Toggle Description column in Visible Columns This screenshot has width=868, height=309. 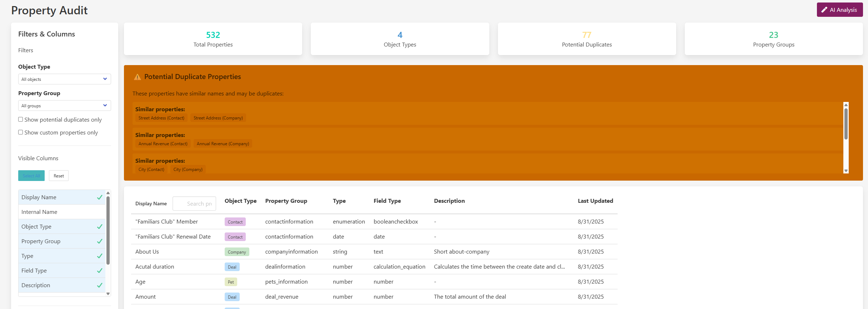[x=62, y=285]
